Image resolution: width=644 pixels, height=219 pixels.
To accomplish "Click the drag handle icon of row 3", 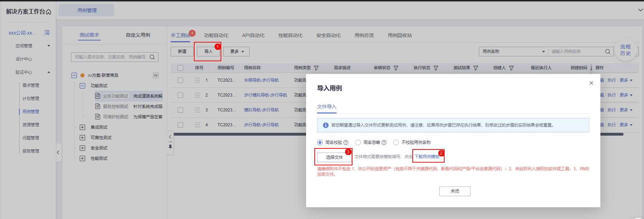I will point(197,110).
